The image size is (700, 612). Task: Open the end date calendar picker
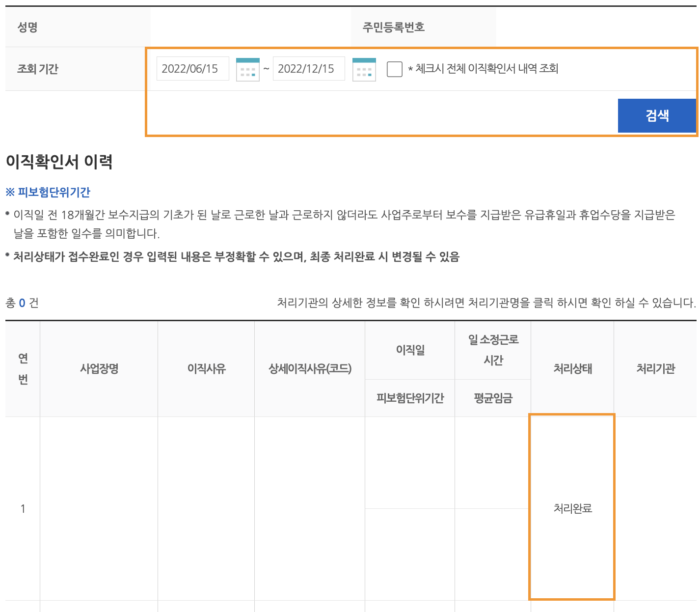point(364,69)
